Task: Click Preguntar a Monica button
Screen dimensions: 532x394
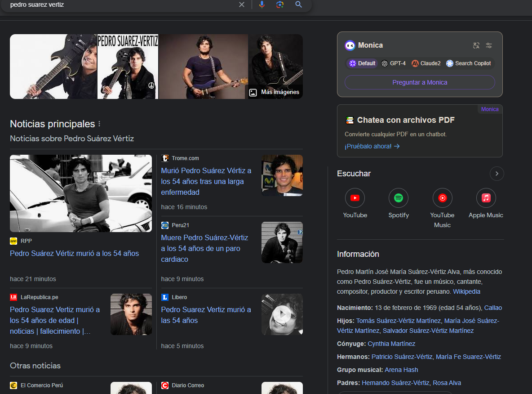Action: click(x=420, y=82)
